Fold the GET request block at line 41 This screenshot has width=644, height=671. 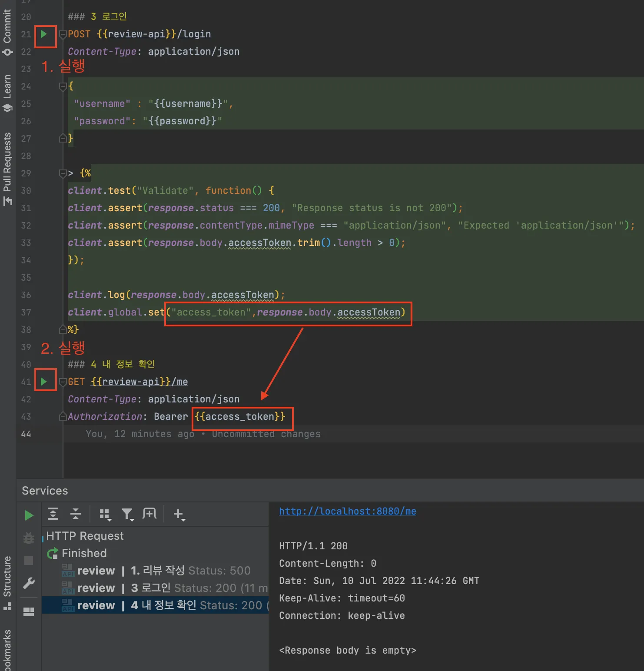[x=63, y=382]
